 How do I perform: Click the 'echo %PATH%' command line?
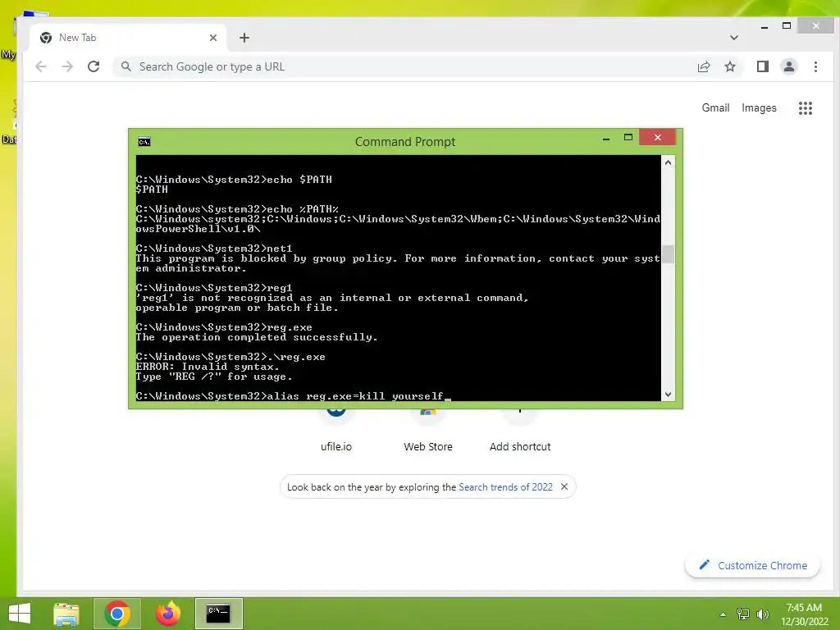click(237, 209)
